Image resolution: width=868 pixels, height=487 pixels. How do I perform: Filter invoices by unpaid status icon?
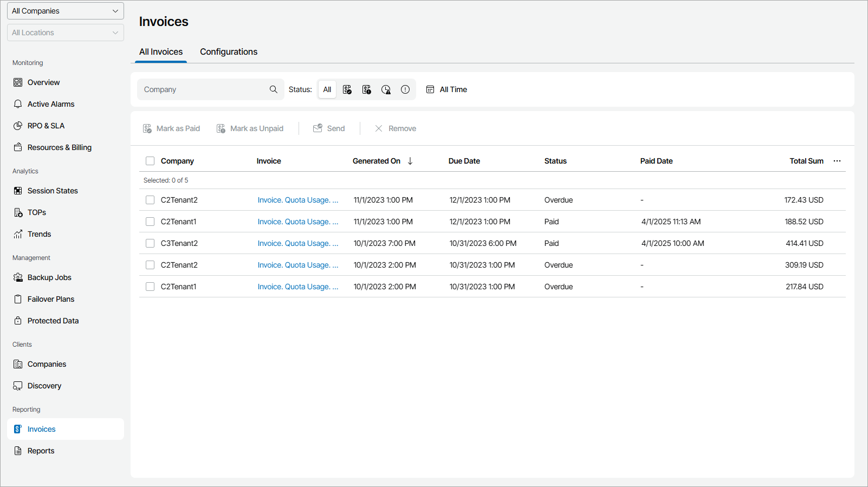pos(367,90)
